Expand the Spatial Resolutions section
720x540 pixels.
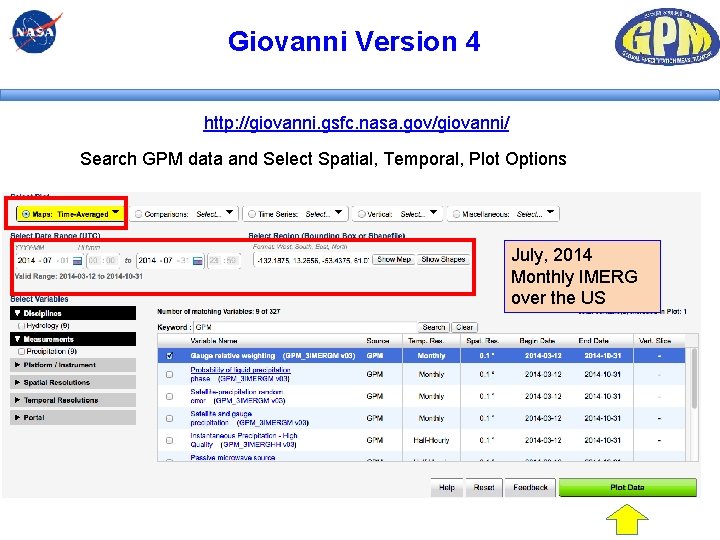pos(73,382)
